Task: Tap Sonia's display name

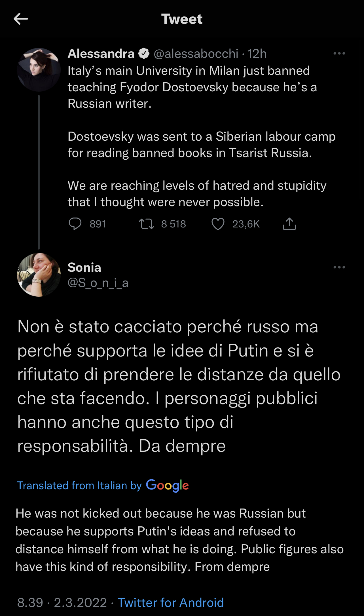Action: 84,267
